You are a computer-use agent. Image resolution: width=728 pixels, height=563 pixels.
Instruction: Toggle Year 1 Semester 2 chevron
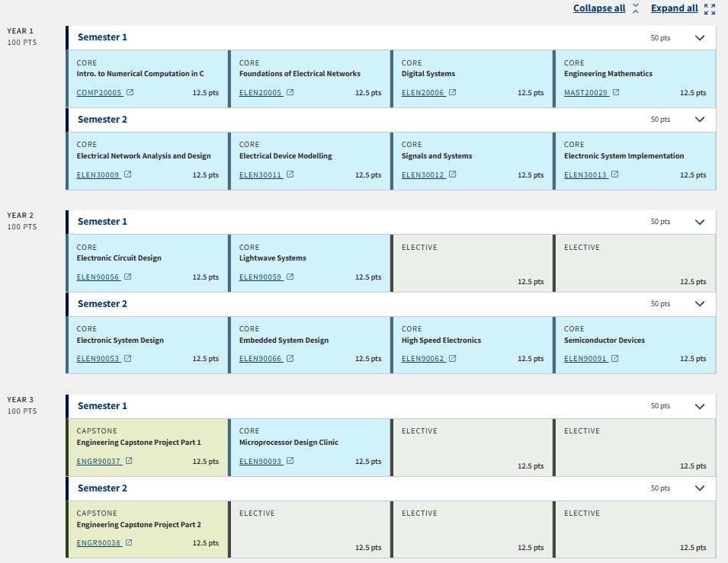[x=700, y=120]
